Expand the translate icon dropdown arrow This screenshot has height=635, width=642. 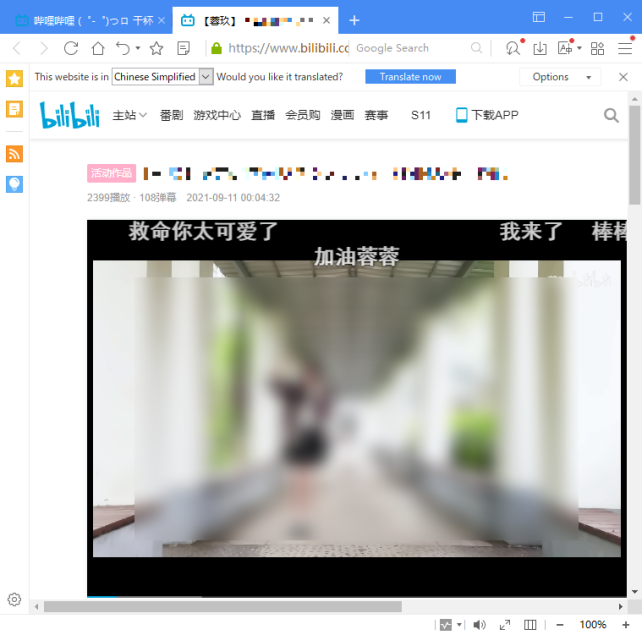click(x=579, y=48)
